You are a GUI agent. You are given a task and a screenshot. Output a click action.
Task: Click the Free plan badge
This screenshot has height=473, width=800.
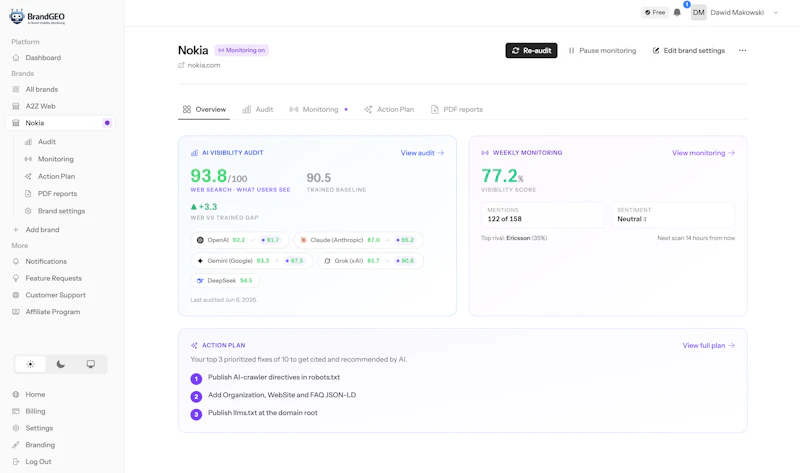tap(655, 12)
